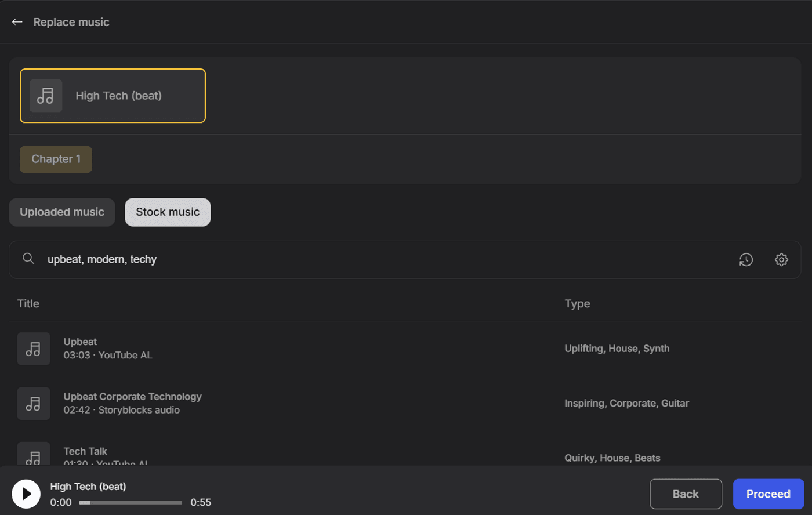Click the music note icon for High Tech (beat)
The height and width of the screenshot is (515, 812).
[x=46, y=96]
